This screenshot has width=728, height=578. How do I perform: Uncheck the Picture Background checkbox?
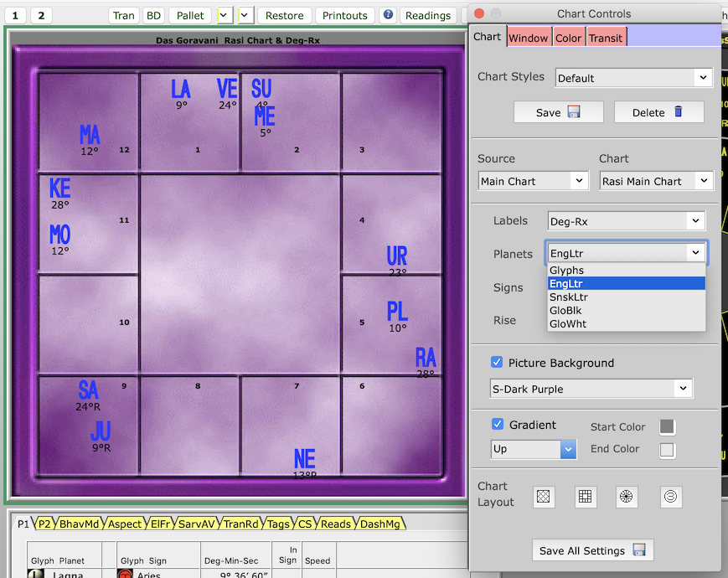pos(498,363)
